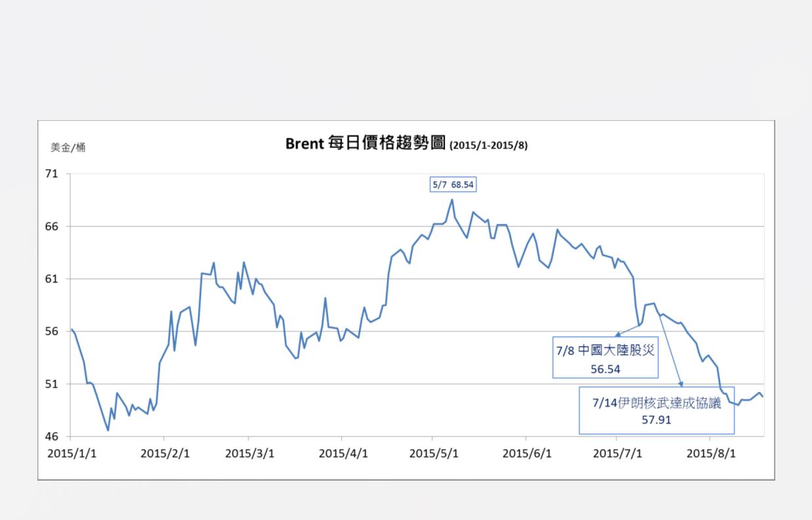The height and width of the screenshot is (520, 812).
Task: Click the 51 y-axis tick label
Action: pyautogui.click(x=52, y=384)
